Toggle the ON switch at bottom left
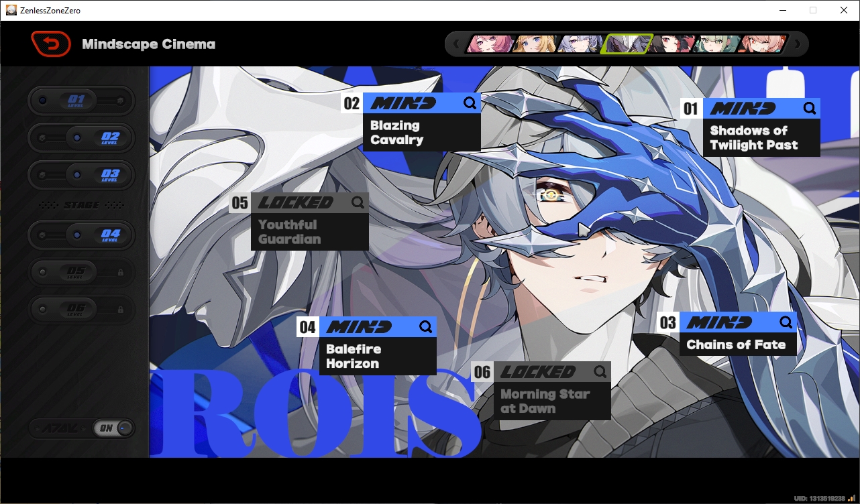 (114, 428)
